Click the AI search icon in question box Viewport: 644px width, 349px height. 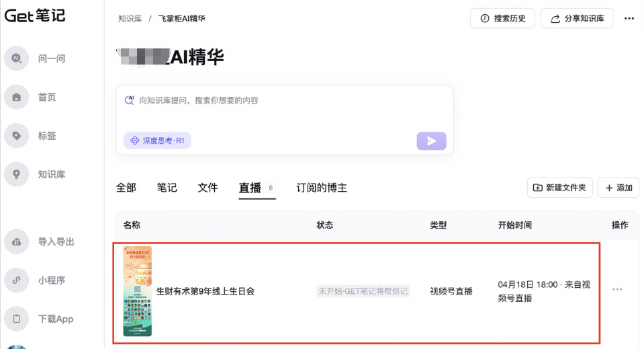130,100
